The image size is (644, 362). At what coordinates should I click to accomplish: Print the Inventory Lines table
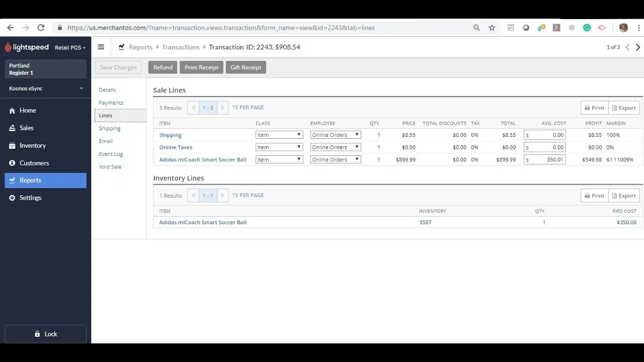[x=595, y=196]
